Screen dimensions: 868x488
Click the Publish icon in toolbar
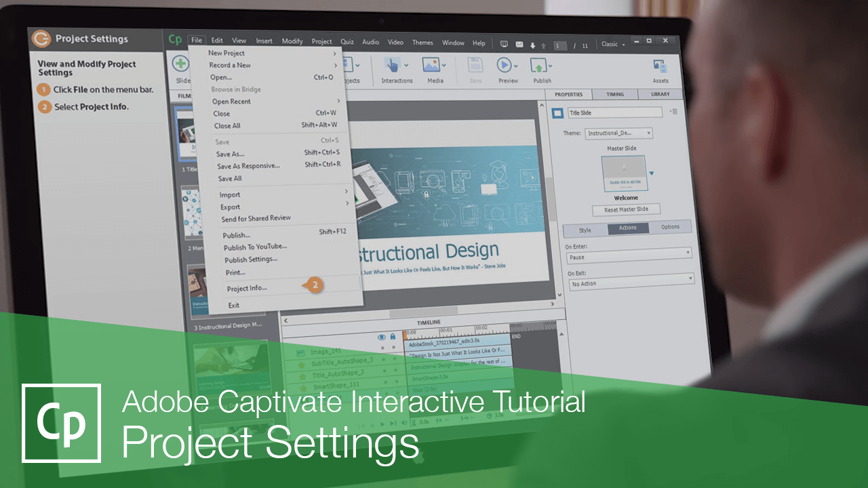click(x=538, y=66)
